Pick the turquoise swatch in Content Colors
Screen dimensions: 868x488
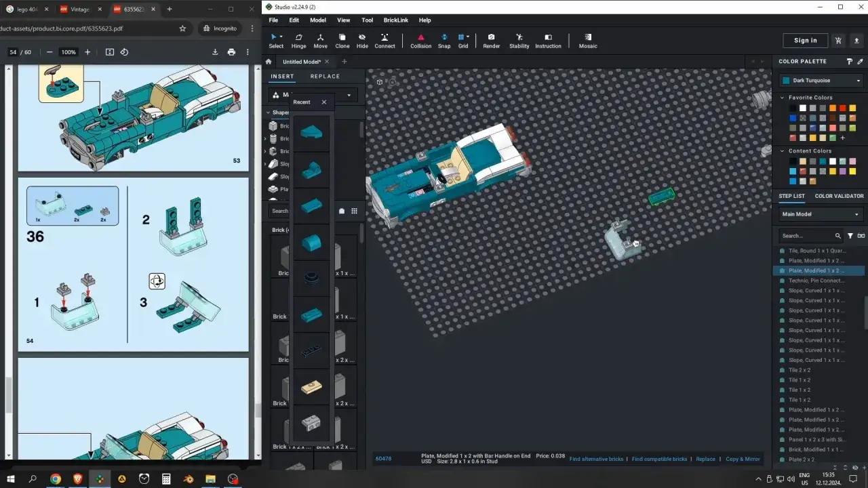point(823,161)
